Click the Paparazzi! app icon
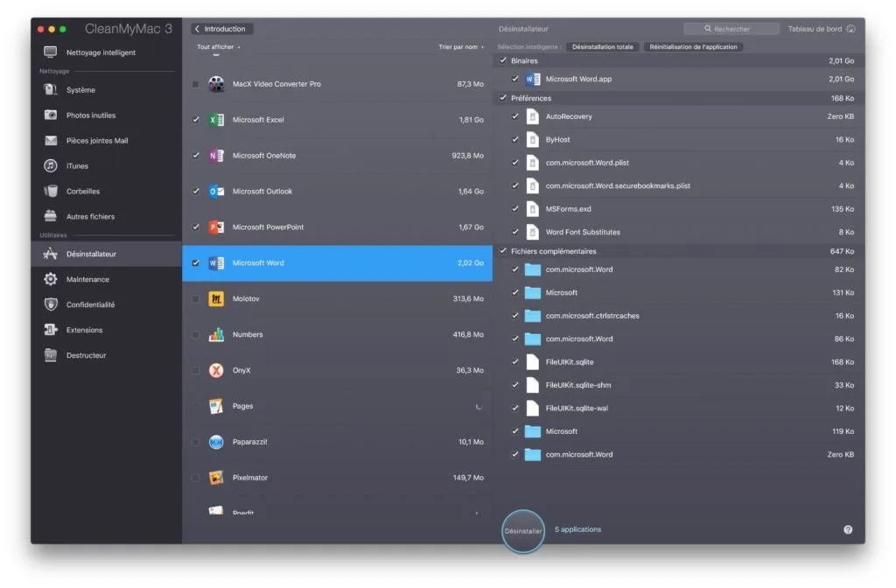This screenshot has width=896, height=588. point(216,442)
